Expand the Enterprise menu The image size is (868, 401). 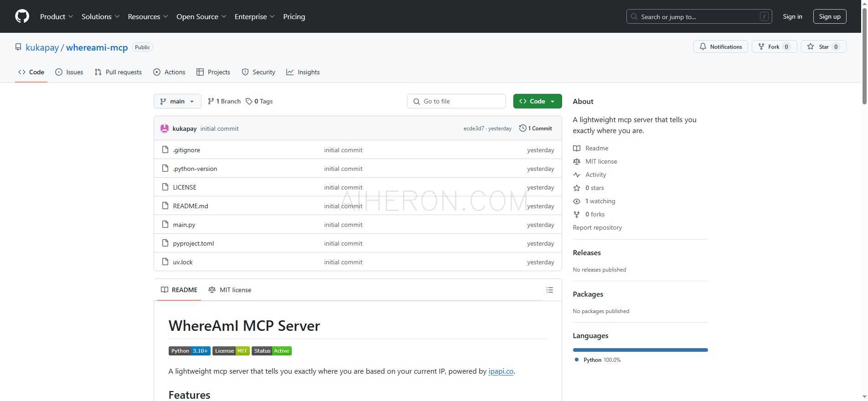point(255,16)
